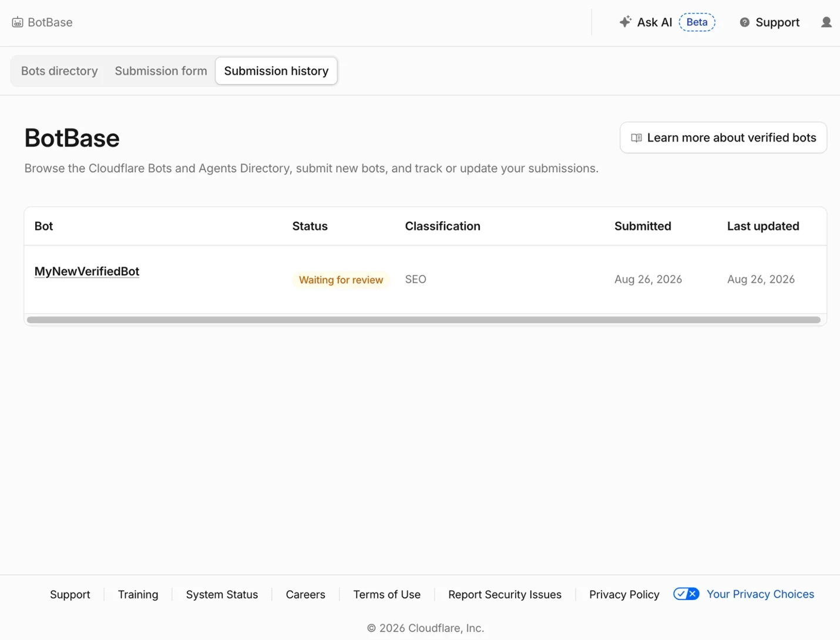The height and width of the screenshot is (640, 840).
Task: Click the Submitted column header
Action: pos(643,226)
